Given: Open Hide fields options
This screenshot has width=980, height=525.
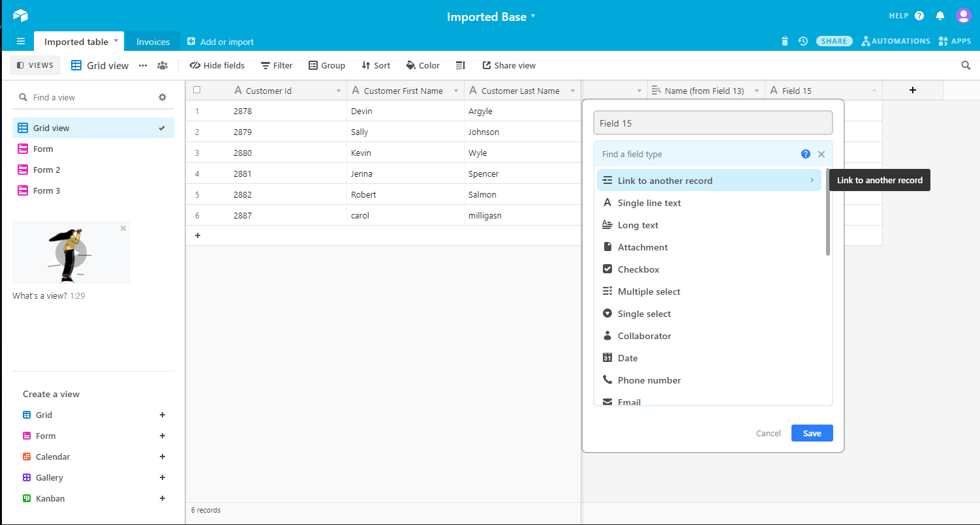Looking at the screenshot, I should tap(217, 65).
